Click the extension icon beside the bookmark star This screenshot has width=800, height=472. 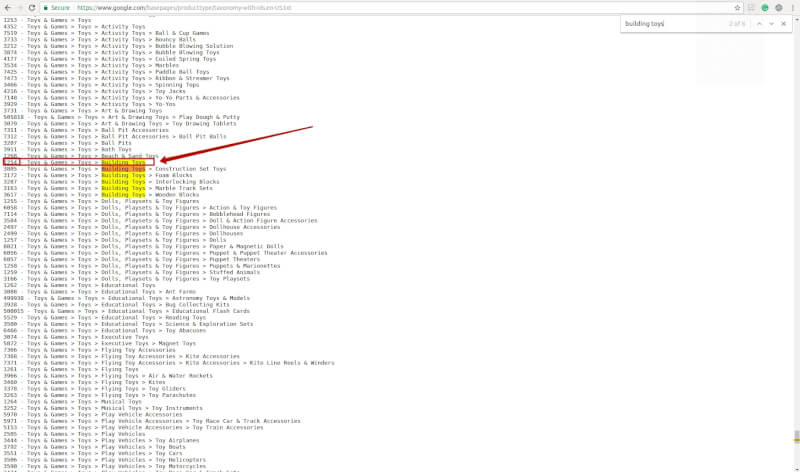point(751,6)
